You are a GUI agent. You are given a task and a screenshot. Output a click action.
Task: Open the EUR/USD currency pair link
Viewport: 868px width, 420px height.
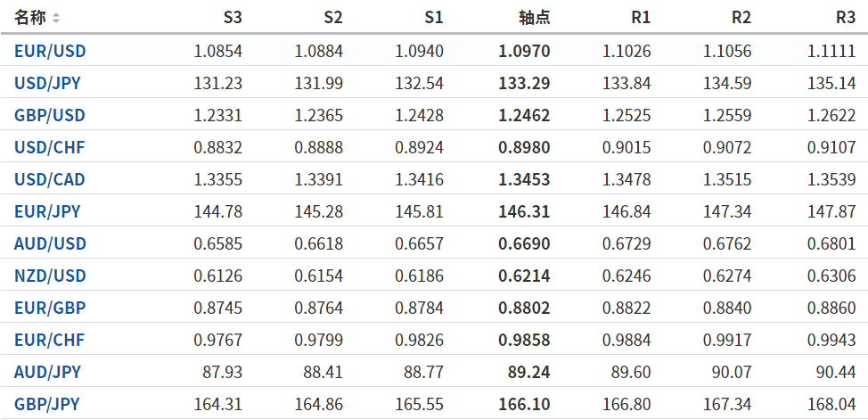point(50,51)
